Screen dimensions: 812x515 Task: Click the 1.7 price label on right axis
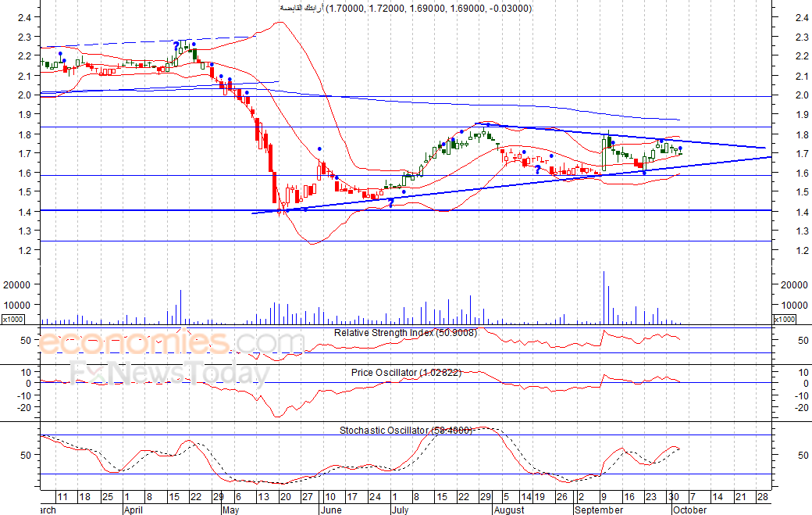click(x=802, y=153)
